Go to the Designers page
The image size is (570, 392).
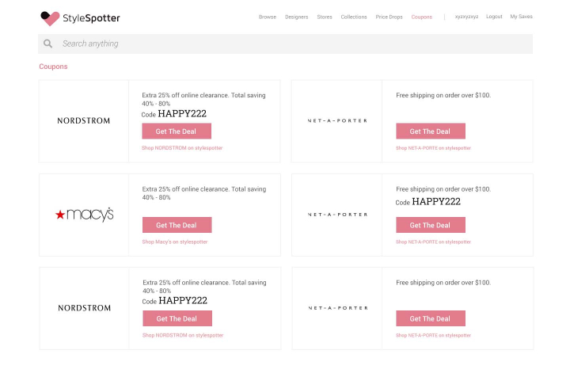point(297,17)
